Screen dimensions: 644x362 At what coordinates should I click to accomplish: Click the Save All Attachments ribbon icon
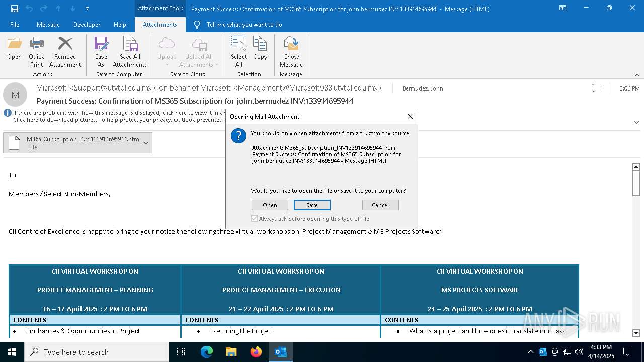click(130, 52)
